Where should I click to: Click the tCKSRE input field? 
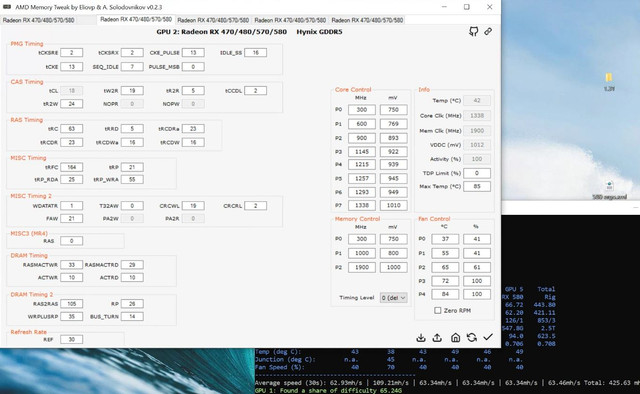click(71, 53)
